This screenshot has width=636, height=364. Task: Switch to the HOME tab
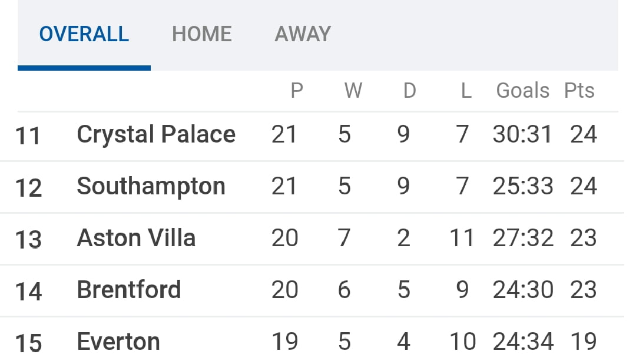201,34
